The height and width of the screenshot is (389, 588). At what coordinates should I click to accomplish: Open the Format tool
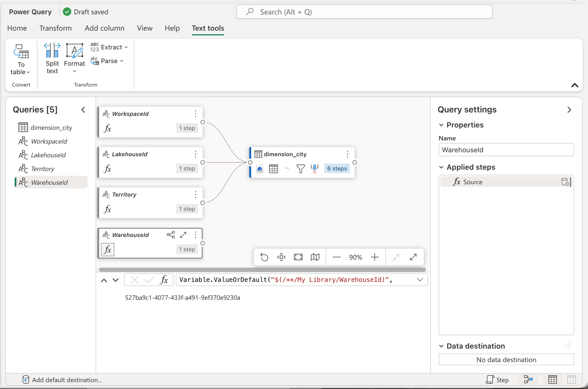pos(74,58)
